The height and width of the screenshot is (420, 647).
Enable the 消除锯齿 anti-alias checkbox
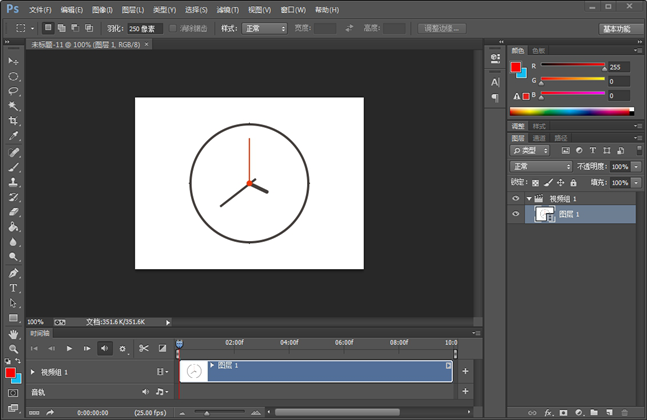tap(173, 28)
